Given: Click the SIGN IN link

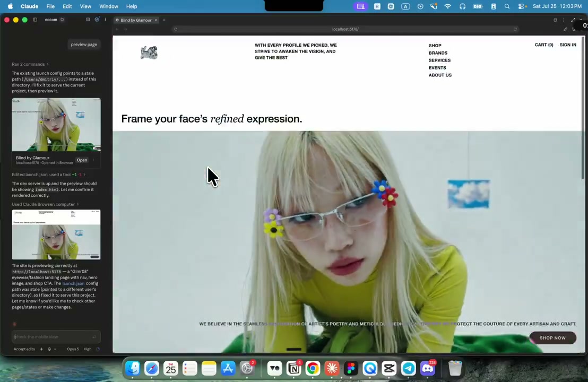Looking at the screenshot, I should tap(568, 45).
